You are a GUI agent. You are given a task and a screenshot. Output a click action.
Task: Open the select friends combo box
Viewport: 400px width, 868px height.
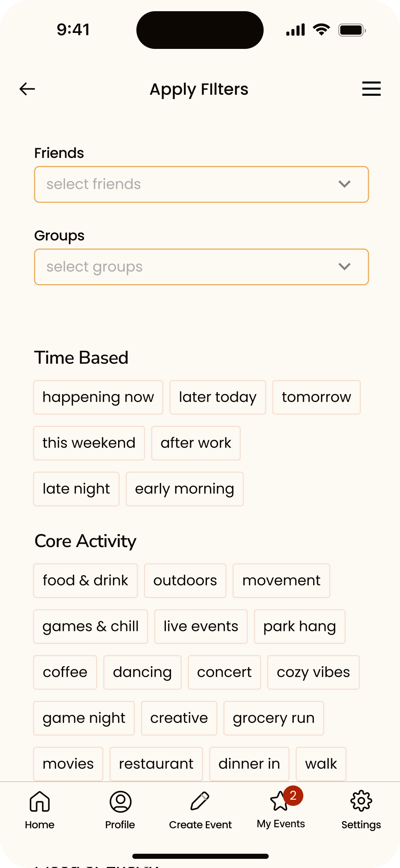coord(201,184)
